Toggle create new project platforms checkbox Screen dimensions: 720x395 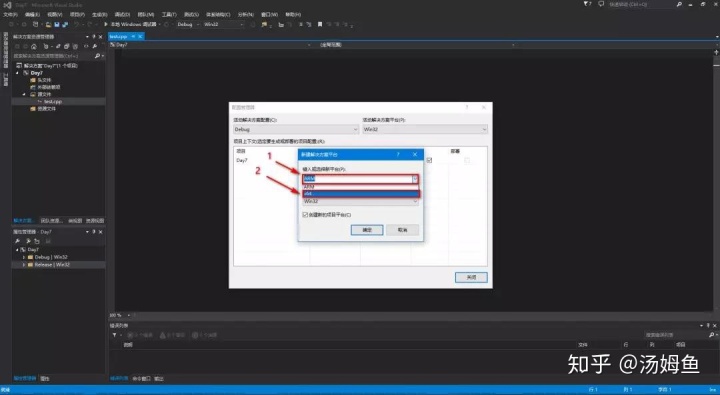[x=305, y=214]
